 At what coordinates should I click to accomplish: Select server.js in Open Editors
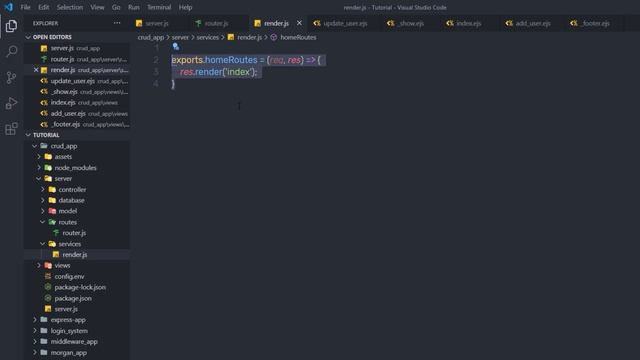click(x=78, y=48)
